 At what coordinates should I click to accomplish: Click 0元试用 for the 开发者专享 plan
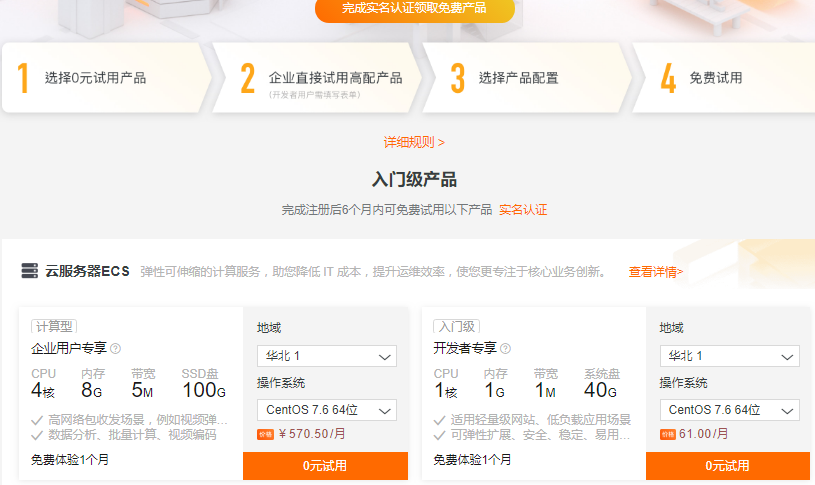728,466
